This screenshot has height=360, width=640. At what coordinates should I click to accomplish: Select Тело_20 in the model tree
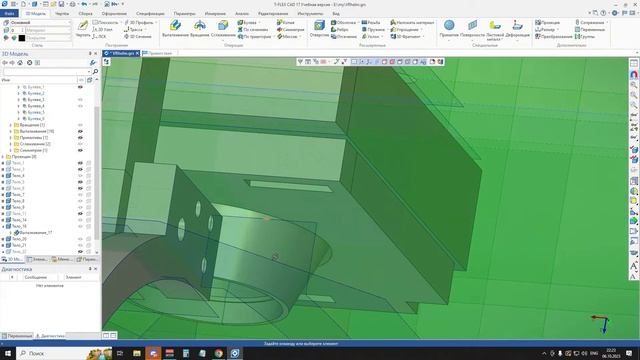(x=19, y=239)
